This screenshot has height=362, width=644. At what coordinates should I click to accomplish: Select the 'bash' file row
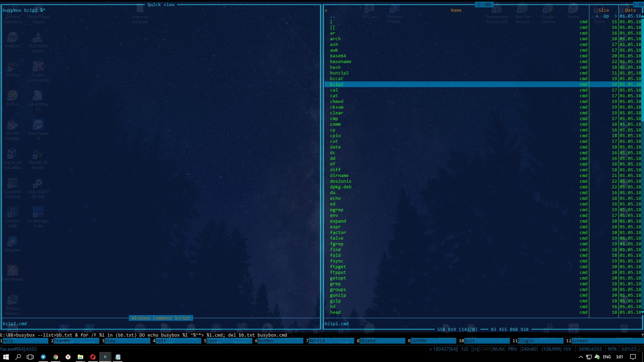(x=483, y=67)
